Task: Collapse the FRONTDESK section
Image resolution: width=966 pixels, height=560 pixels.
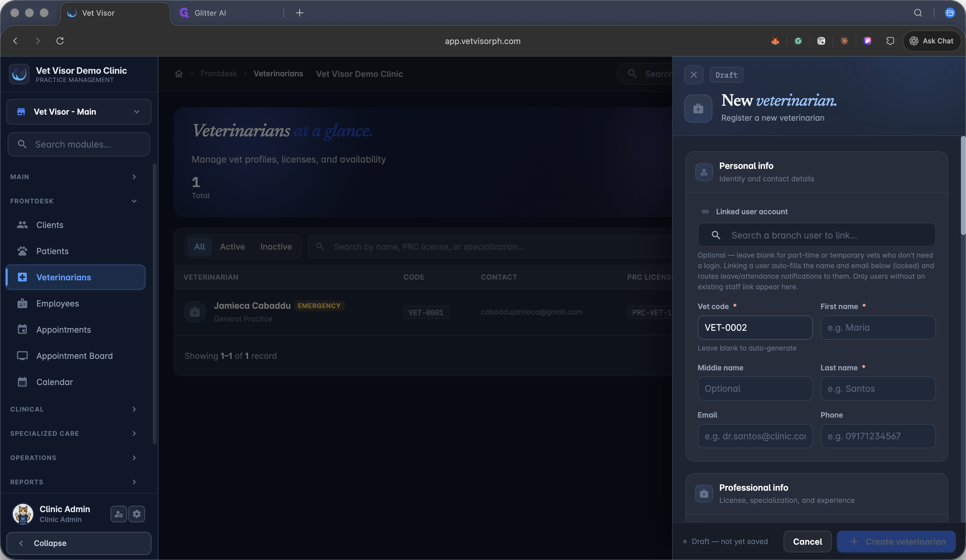Action: coord(73,201)
